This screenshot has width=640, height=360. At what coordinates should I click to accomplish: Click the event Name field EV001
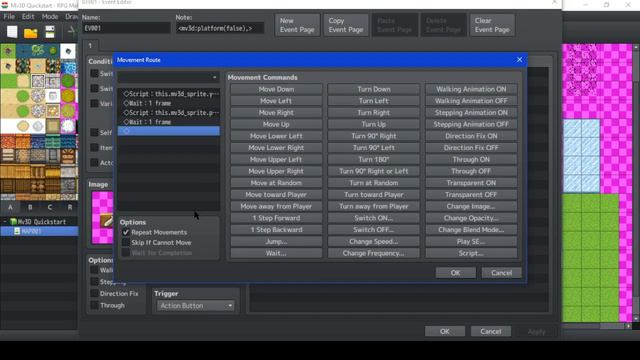(x=126, y=28)
